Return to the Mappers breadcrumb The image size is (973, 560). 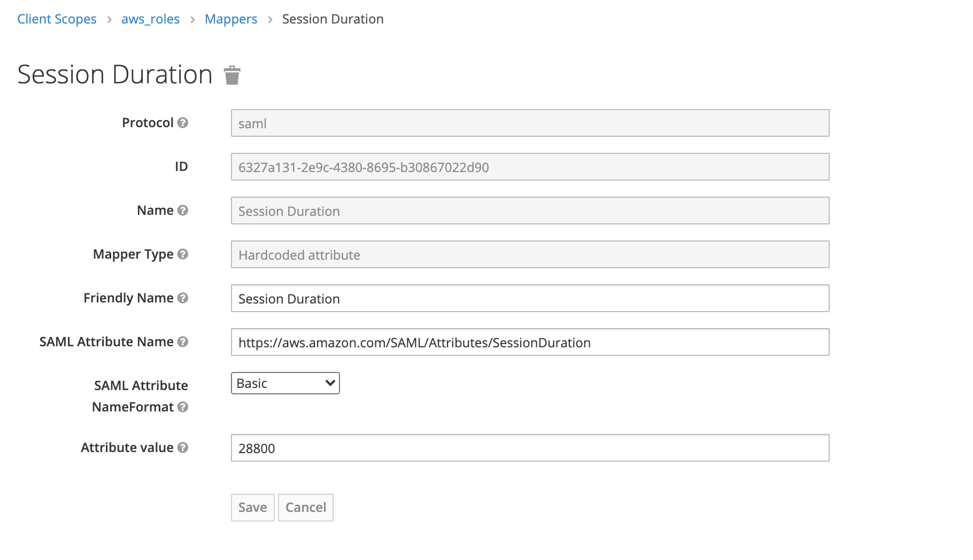pyautogui.click(x=231, y=19)
